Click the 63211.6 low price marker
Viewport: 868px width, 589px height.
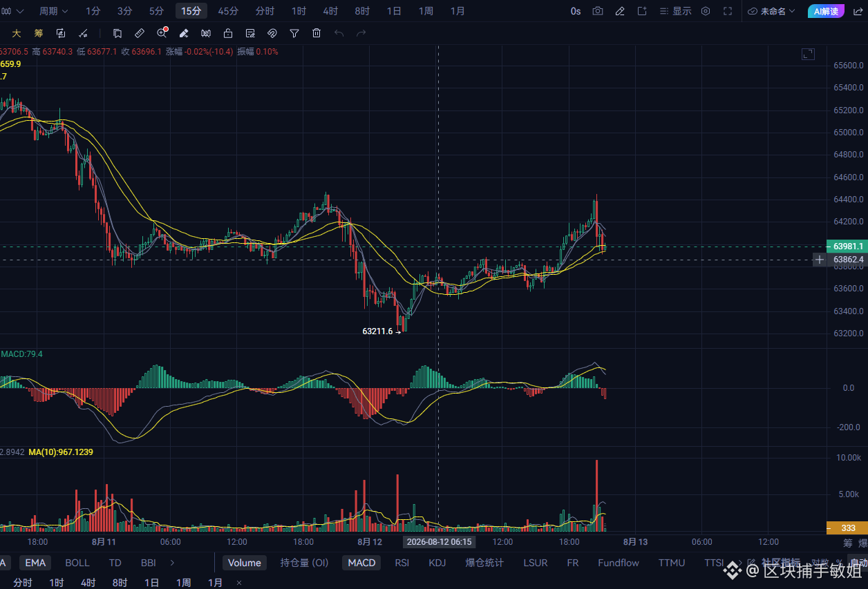(x=377, y=331)
